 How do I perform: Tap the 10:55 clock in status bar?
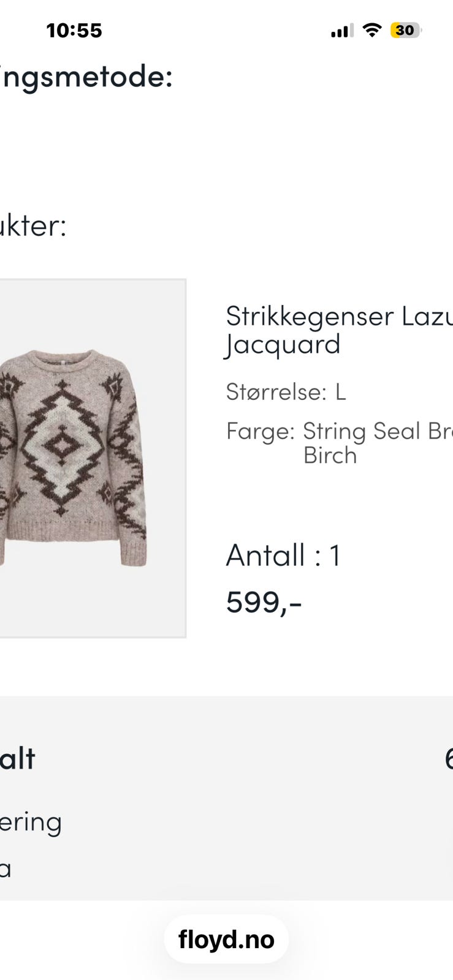pyautogui.click(x=74, y=31)
